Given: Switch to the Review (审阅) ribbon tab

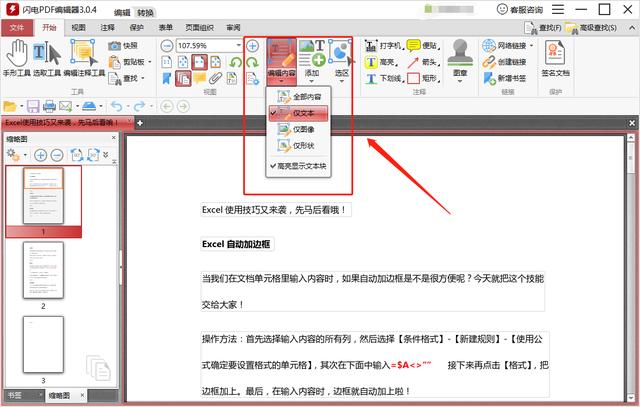Looking at the screenshot, I should tap(233, 28).
